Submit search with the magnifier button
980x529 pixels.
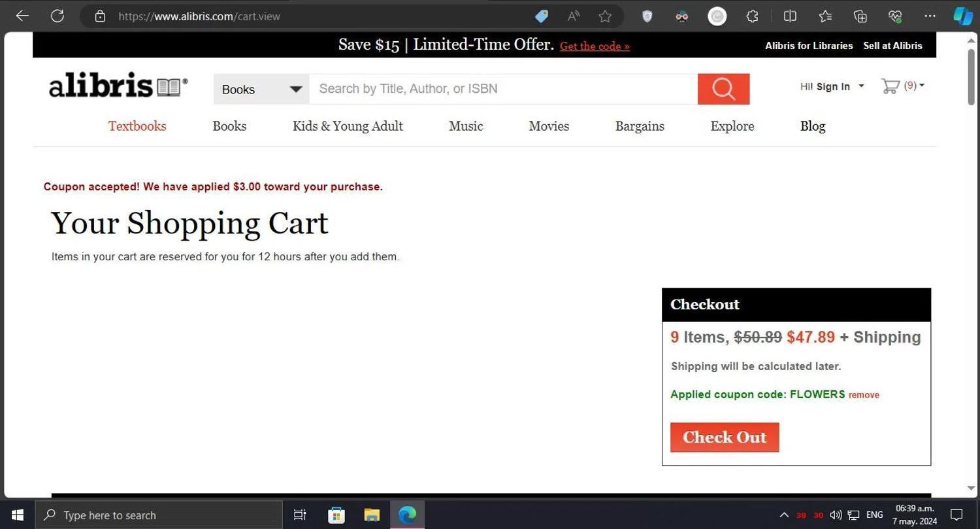[723, 89]
